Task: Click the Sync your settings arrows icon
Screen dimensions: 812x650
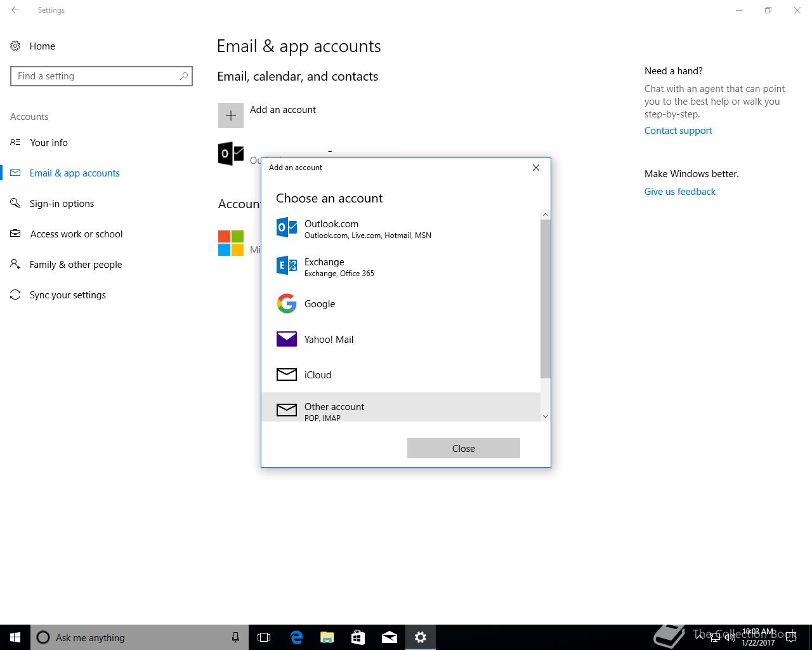Action: click(x=15, y=295)
